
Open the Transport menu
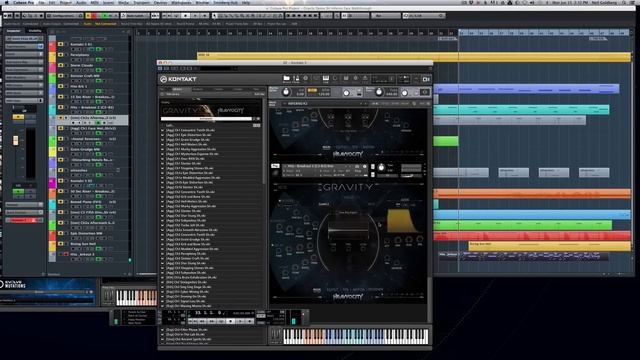(142, 2)
